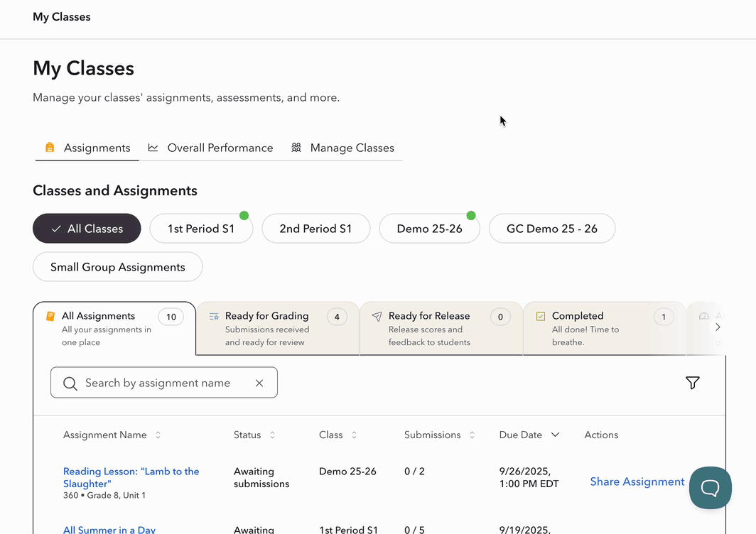The image size is (756, 534).
Task: Click the All Assignments count badge 10
Action: (171, 317)
